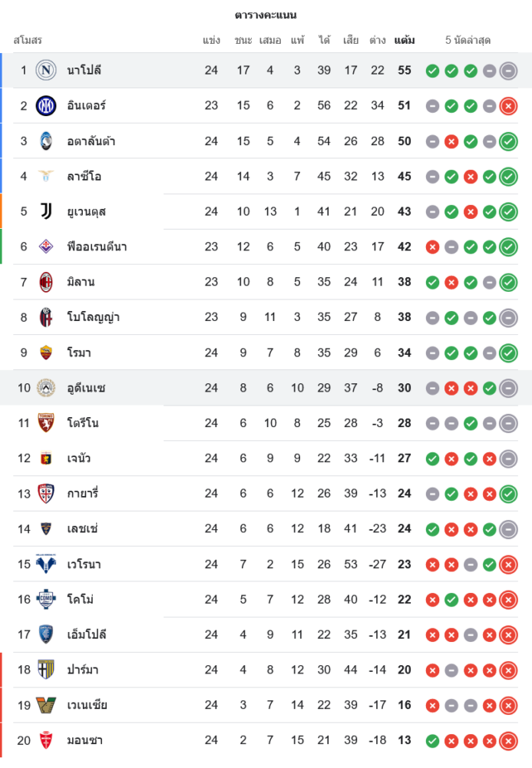Click the Venezia club crest

(46, 705)
